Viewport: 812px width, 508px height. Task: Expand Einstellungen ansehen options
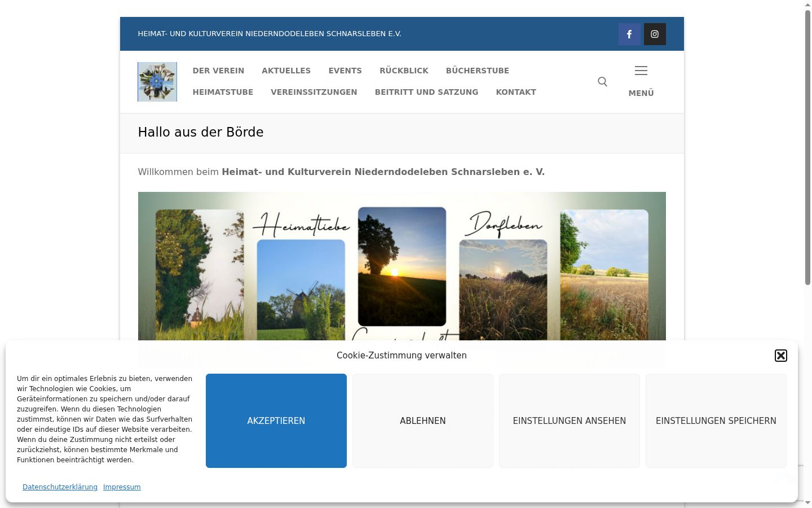tap(570, 421)
